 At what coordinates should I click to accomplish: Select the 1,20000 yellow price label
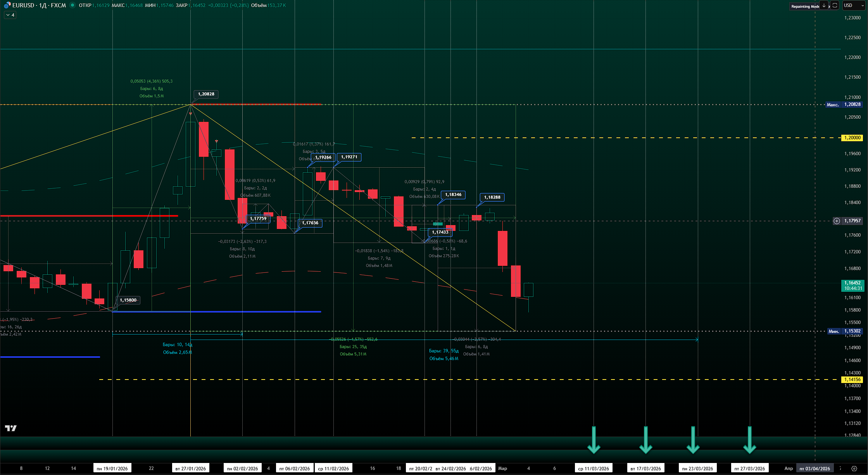click(852, 138)
